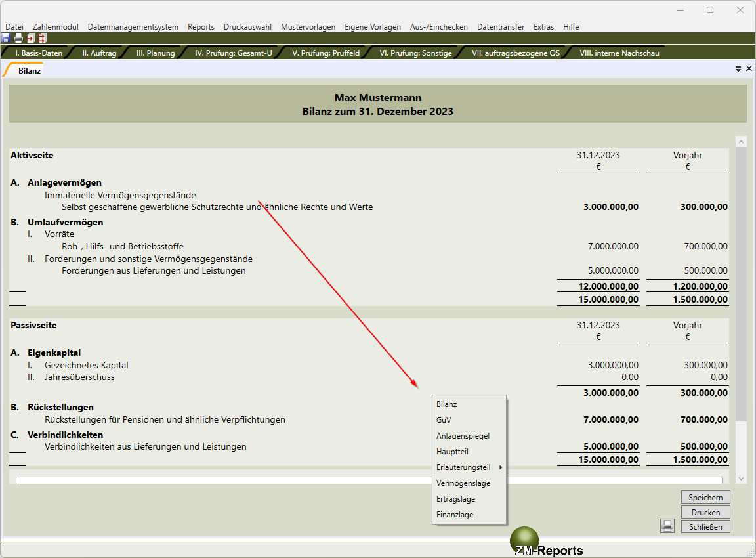Click the Schließen button
The height and width of the screenshot is (558, 756).
pos(705,526)
